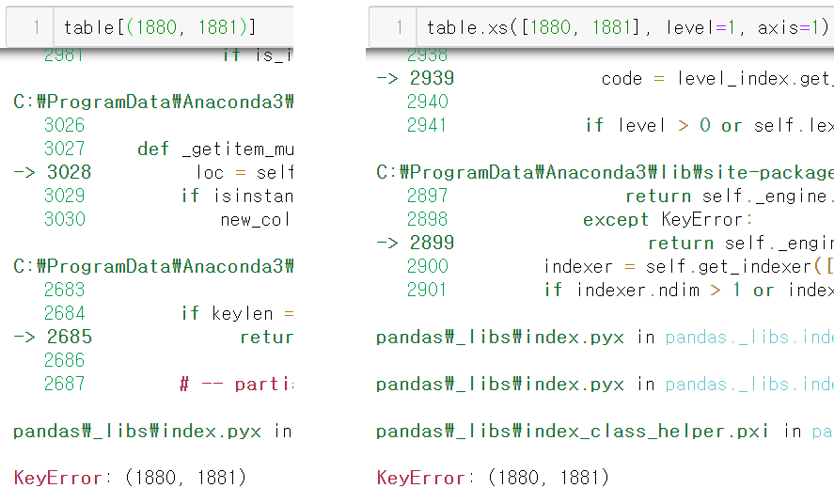Click traceback arrow line 3028 in left output
The height and width of the screenshot is (504, 834).
pyautogui.click(x=153, y=172)
